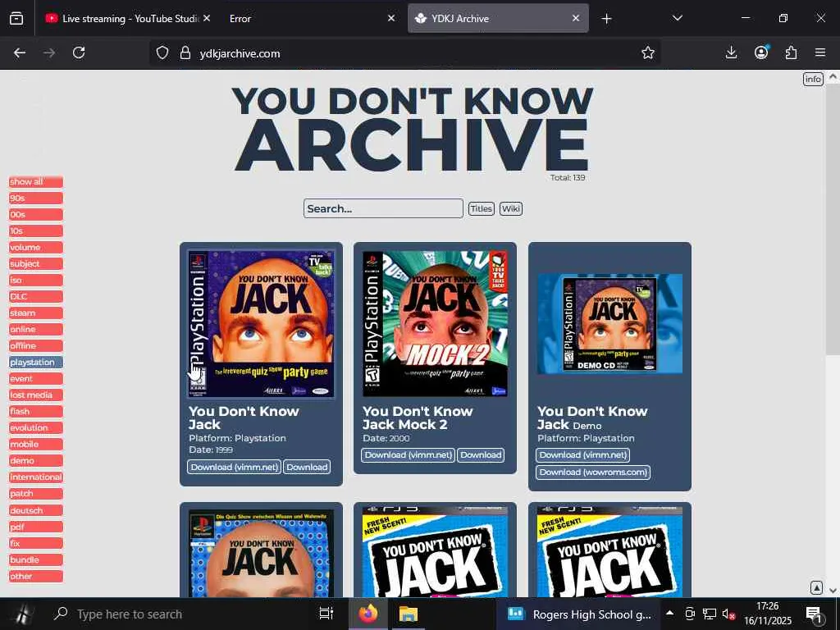Toggle the subject filter tag
Viewport: 840px width, 630px height.
coord(36,263)
